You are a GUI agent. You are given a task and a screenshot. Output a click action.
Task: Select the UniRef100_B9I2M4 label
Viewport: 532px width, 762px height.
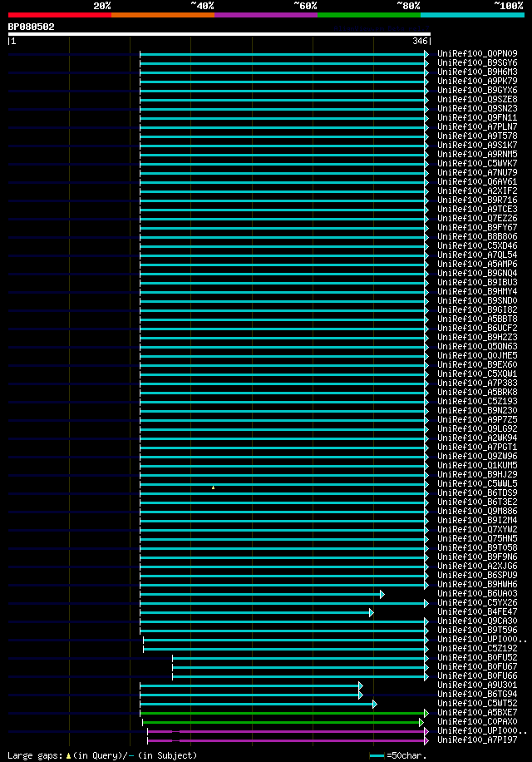pyautogui.click(x=477, y=521)
